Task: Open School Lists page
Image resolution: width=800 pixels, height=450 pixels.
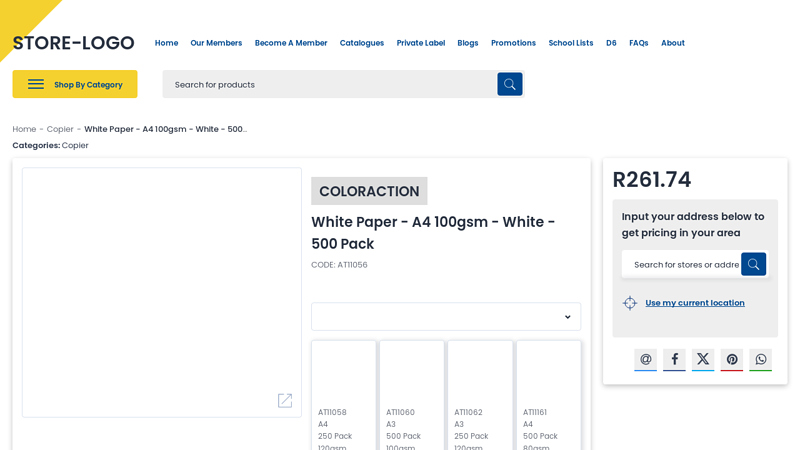Action: [571, 43]
